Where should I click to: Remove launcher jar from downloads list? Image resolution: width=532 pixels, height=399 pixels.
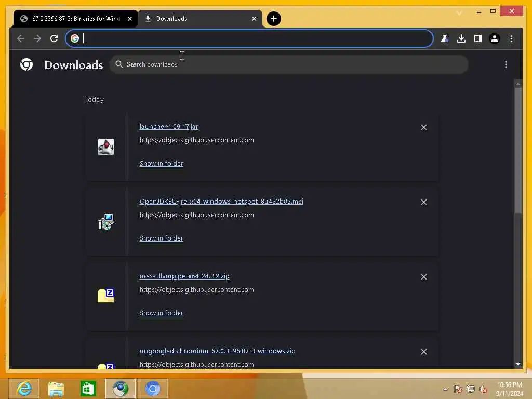tap(424, 127)
